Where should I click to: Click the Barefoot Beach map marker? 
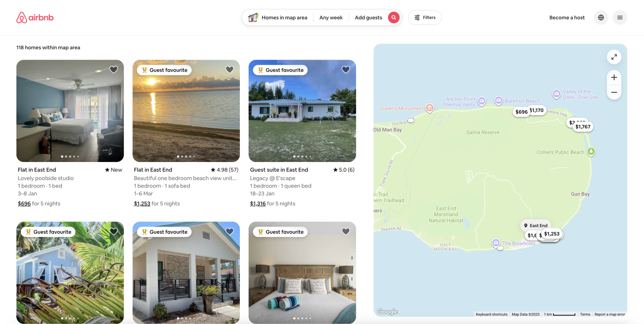click(498, 100)
